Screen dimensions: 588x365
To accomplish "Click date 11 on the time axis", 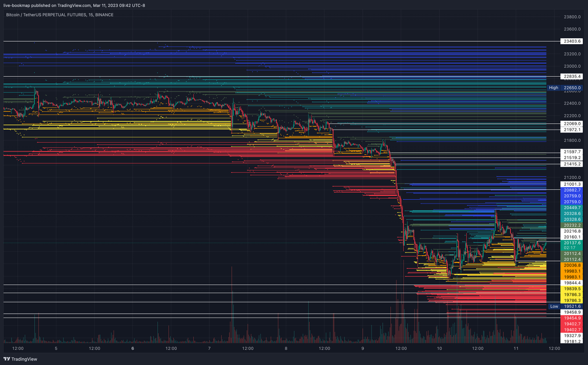I will [x=516, y=348].
